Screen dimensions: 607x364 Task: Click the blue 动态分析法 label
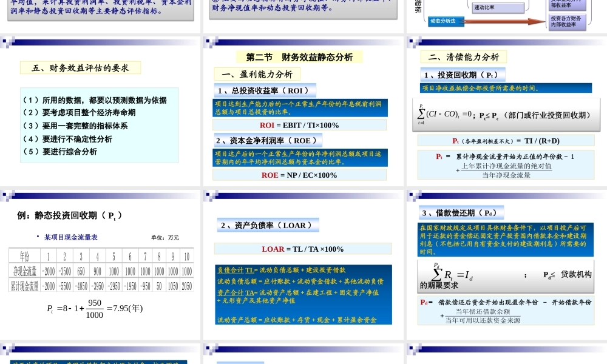pos(446,21)
